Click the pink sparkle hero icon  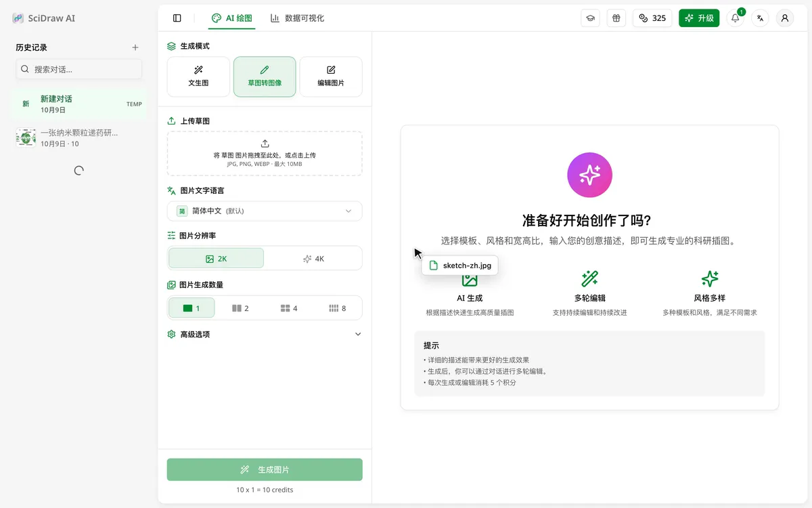[589, 175]
